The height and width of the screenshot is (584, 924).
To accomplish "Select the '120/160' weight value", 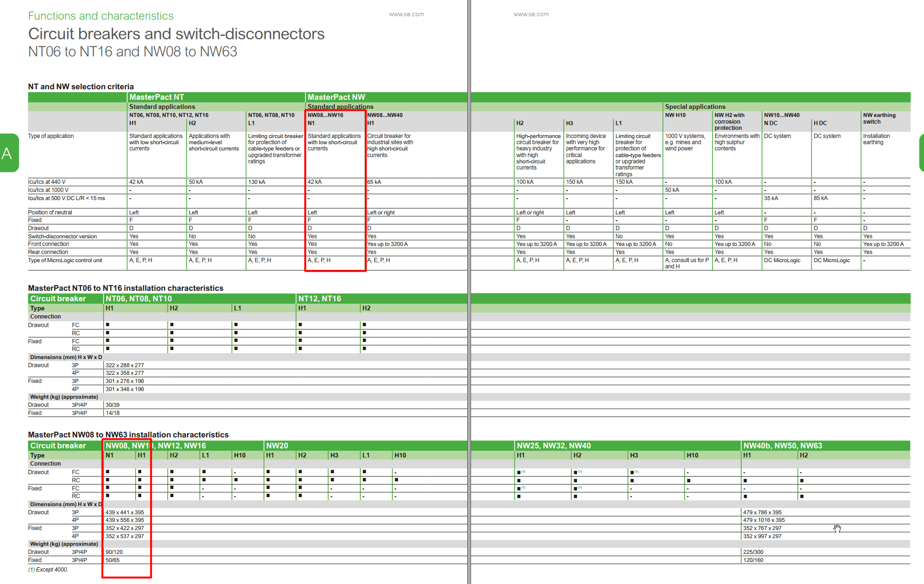I will [753, 560].
